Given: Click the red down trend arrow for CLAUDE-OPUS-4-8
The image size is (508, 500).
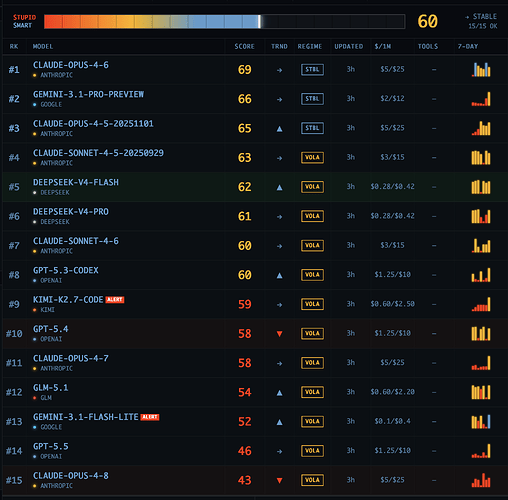Looking at the screenshot, I should point(279,480).
